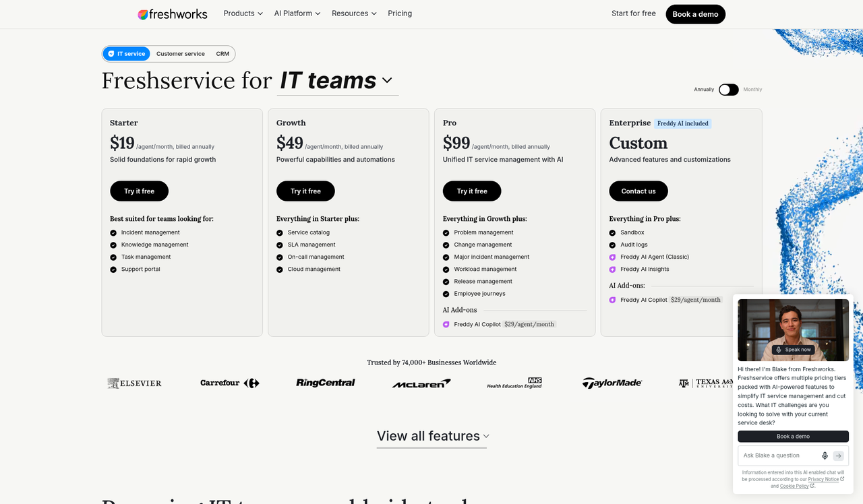Click the Speak now button on video
The width and height of the screenshot is (863, 504).
(x=794, y=350)
